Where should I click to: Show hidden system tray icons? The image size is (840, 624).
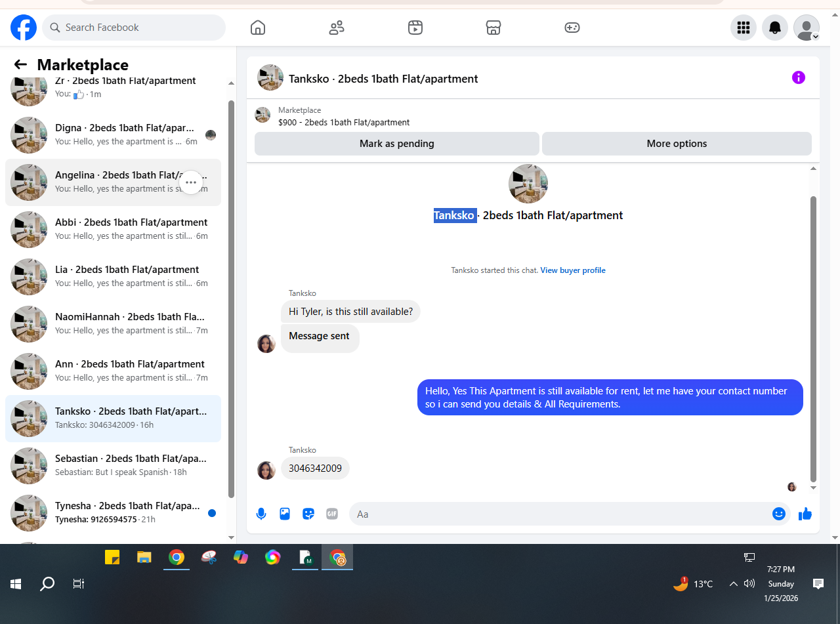point(733,583)
